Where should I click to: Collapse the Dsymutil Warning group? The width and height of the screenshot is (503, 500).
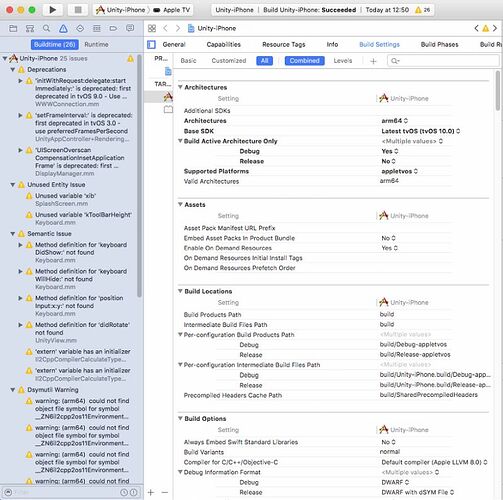pyautogui.click(x=13, y=390)
